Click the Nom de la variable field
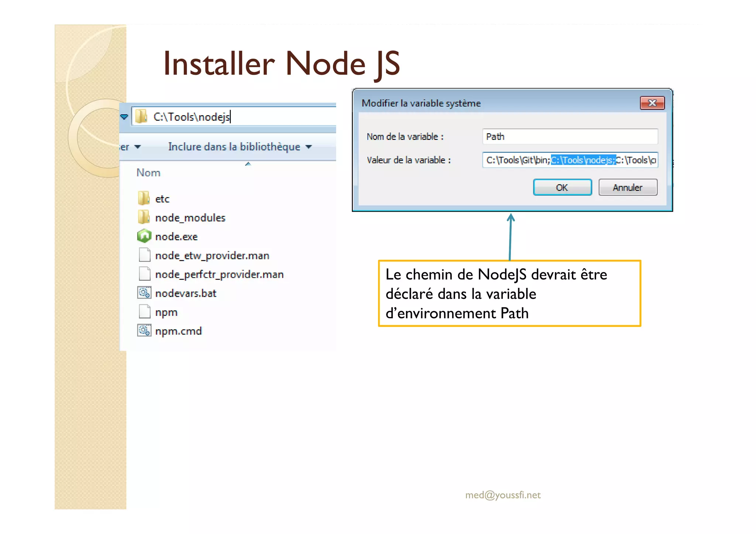The image size is (756, 534). (x=570, y=137)
